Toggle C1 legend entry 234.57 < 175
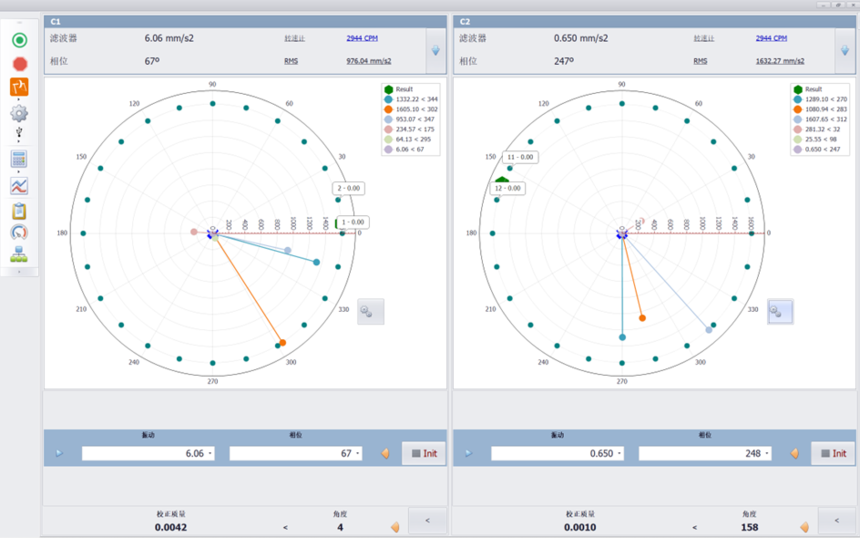This screenshot has height=538, width=860. pos(411,129)
